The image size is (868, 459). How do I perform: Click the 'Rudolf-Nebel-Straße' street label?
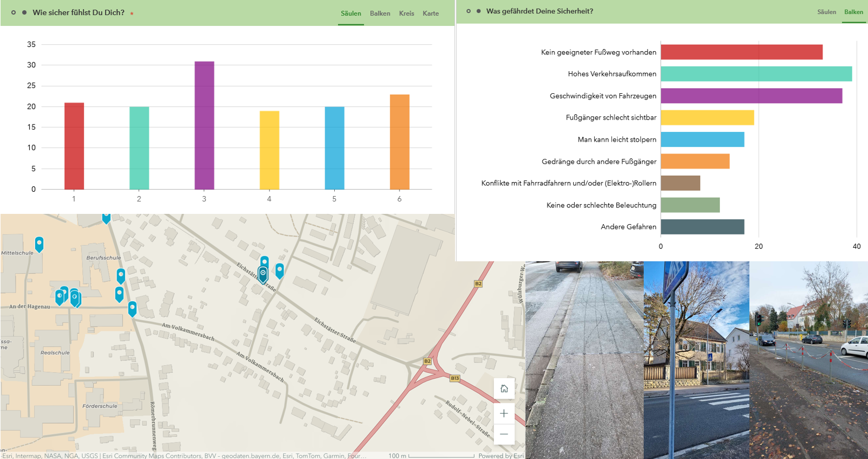point(468,419)
